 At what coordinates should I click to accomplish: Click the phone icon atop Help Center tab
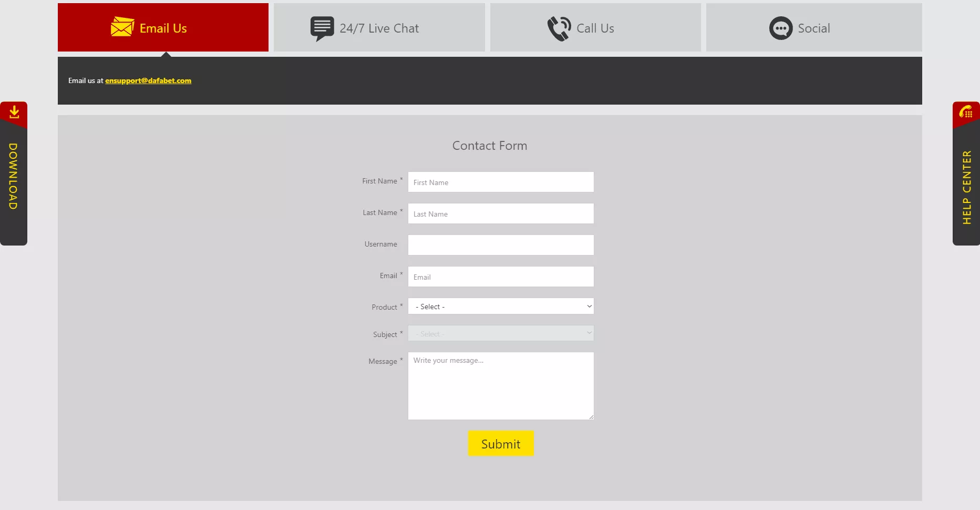click(966, 112)
